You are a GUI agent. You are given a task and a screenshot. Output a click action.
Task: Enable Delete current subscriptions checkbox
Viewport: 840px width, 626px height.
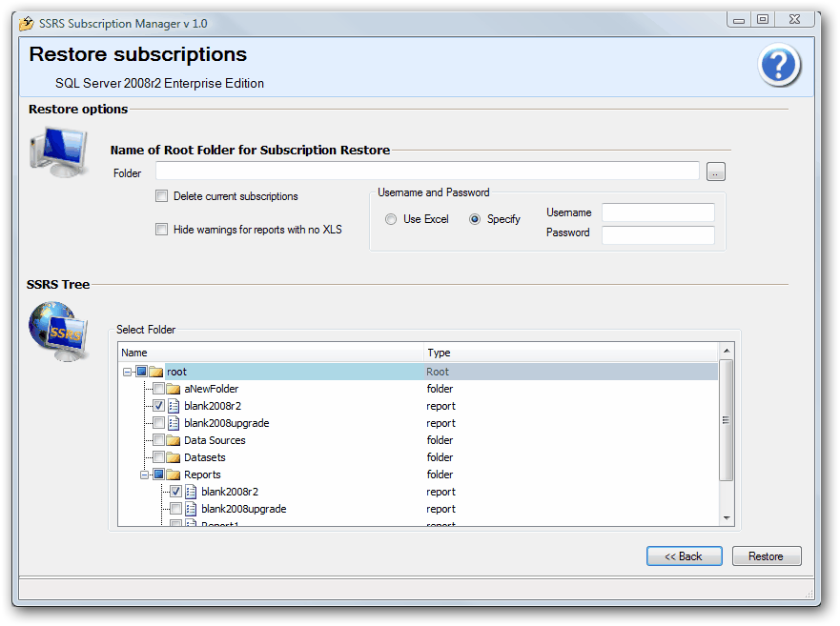coord(161,196)
